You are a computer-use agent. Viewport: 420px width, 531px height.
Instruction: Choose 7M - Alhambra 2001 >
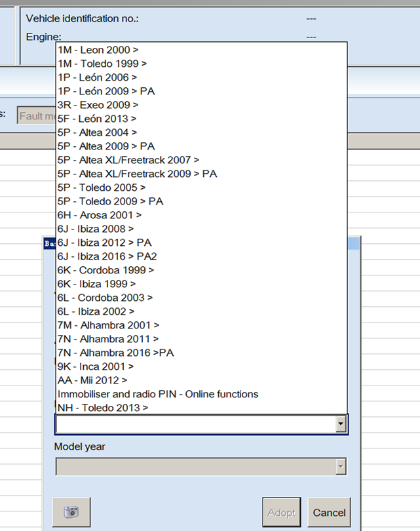pyautogui.click(x=201, y=325)
